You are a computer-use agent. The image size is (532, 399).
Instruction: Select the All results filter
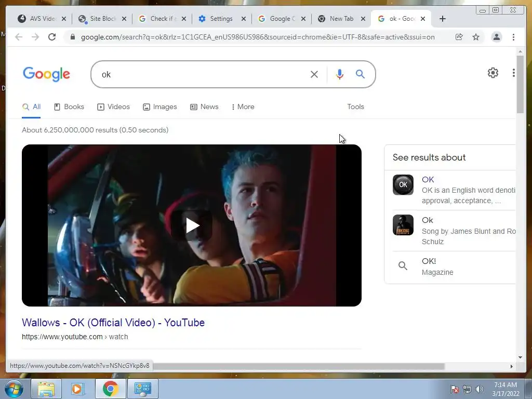point(31,107)
